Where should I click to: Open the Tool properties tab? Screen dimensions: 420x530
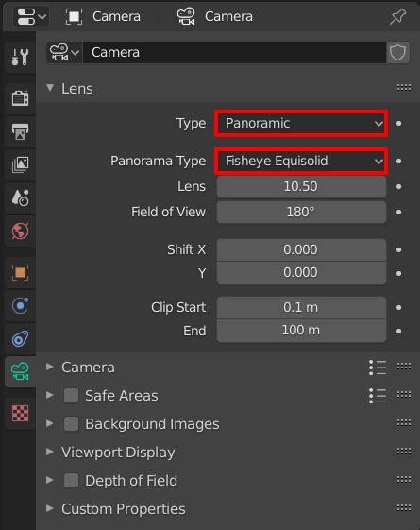[20, 57]
